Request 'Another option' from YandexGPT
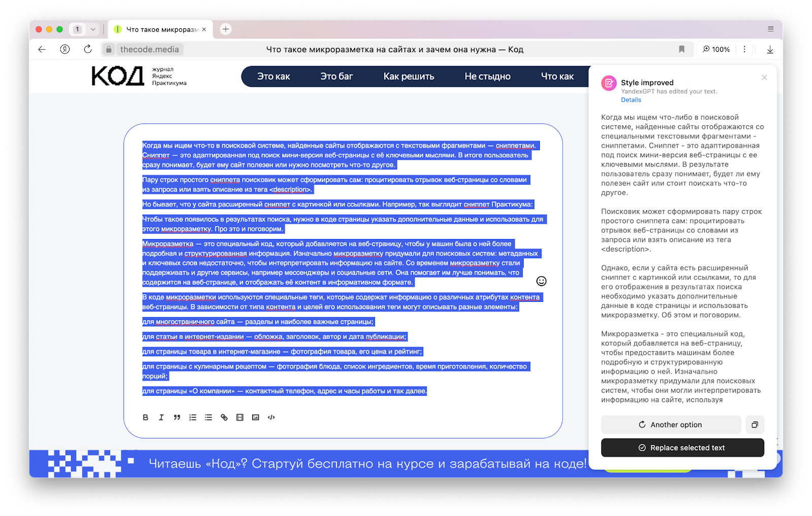Screen dimensions: 812x516 [x=671, y=425]
